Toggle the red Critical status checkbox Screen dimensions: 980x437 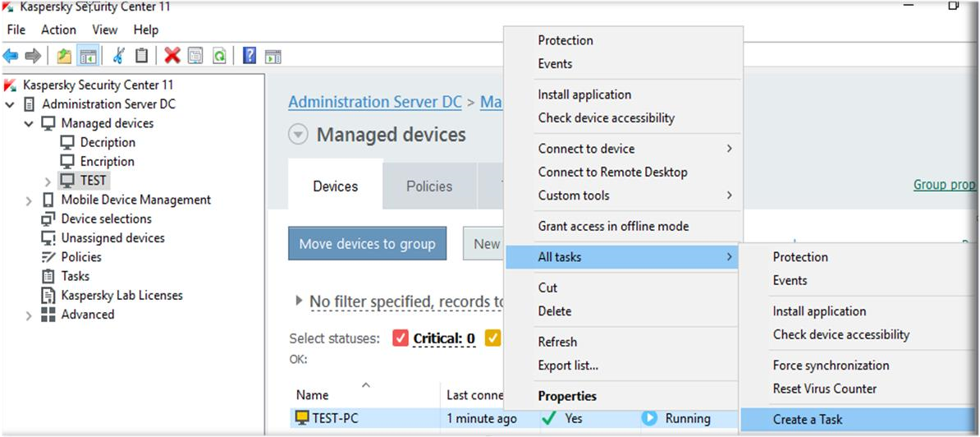[x=400, y=338]
